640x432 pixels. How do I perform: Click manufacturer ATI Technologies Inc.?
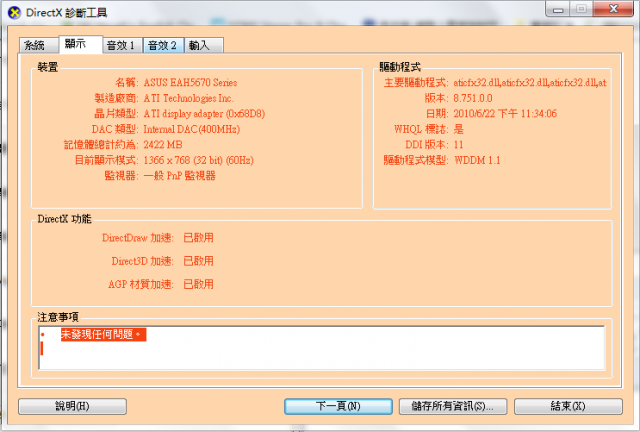[x=189, y=98]
